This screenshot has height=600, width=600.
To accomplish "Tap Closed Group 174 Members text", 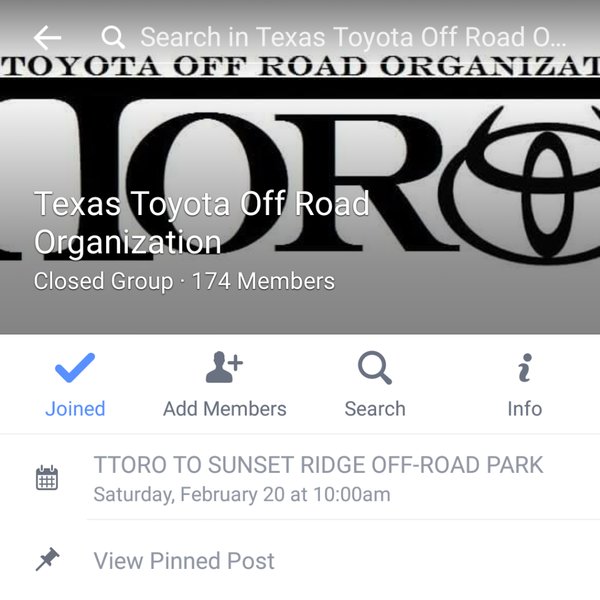I will (x=184, y=281).
